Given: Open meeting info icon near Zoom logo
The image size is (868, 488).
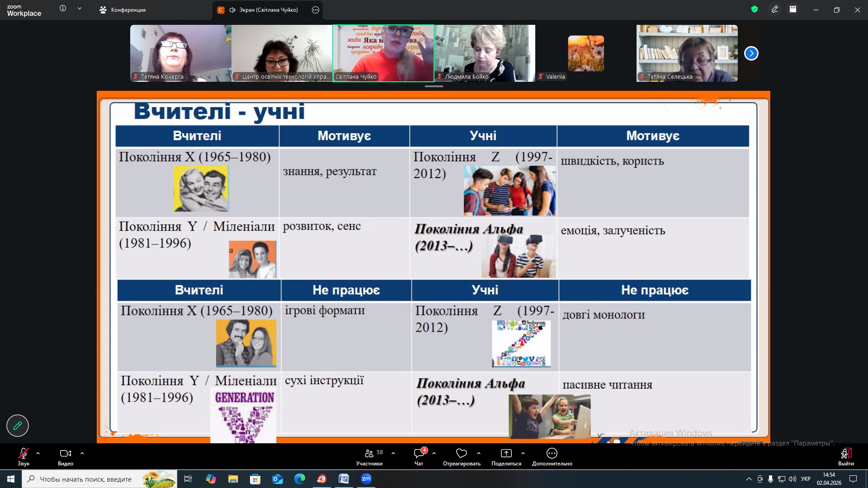Looking at the screenshot, I should pyautogui.click(x=63, y=9).
